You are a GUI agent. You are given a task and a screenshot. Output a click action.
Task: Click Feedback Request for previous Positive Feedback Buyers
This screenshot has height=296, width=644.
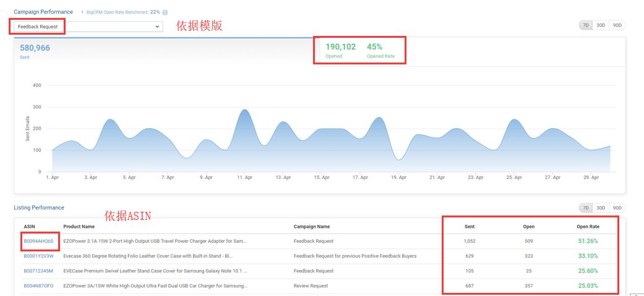pos(355,256)
